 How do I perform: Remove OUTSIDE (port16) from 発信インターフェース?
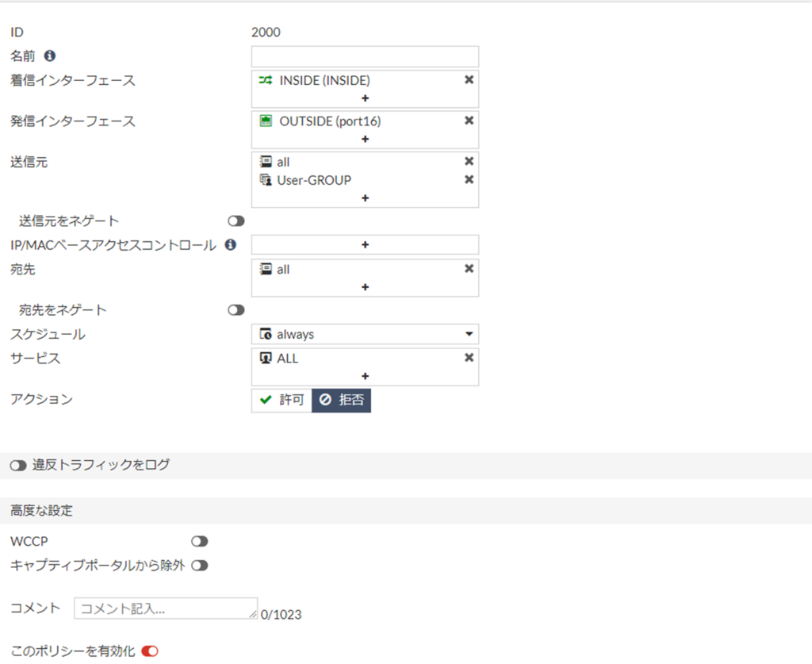tap(469, 121)
